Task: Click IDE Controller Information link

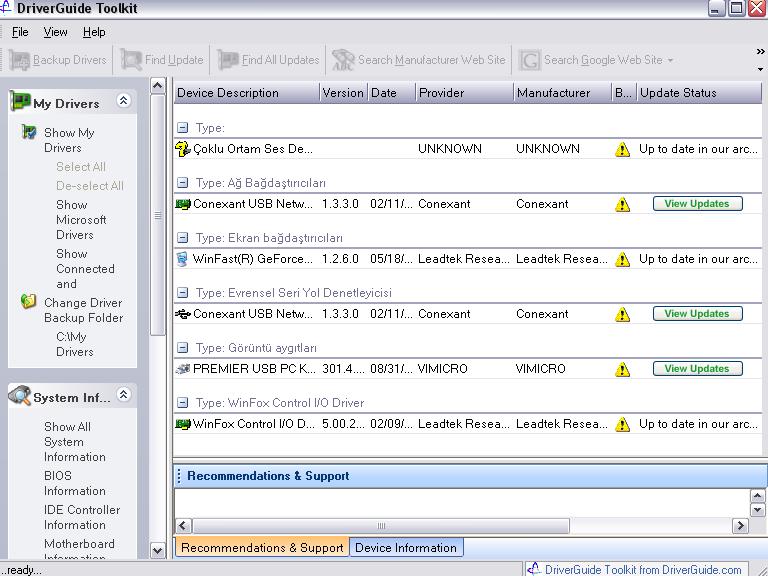Action: pyautogui.click(x=82, y=517)
